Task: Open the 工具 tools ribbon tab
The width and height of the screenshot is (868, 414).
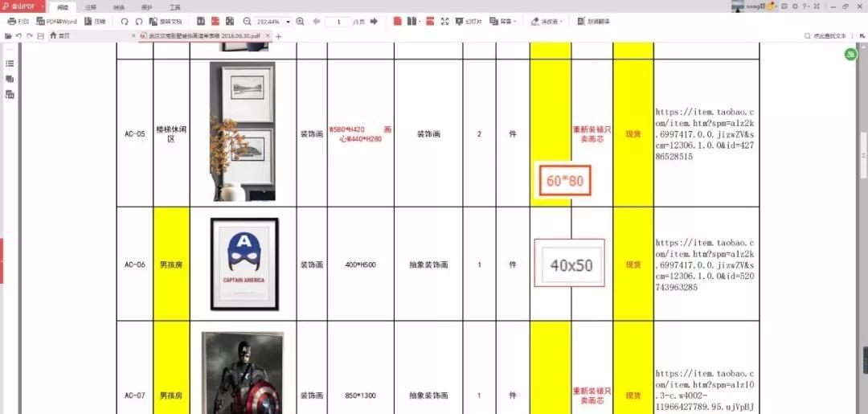Action: click(x=174, y=7)
